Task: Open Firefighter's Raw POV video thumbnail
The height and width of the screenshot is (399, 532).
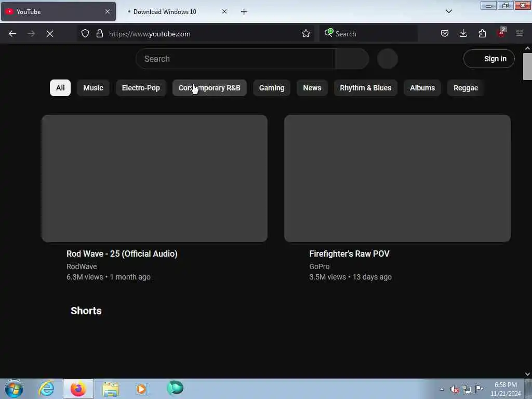Action: 397,179
